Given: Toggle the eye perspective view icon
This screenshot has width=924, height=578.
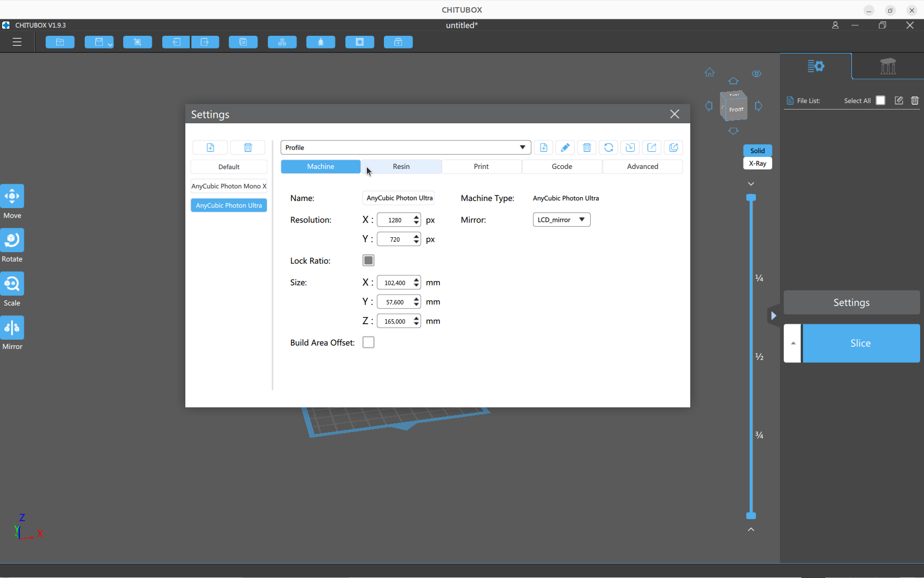Looking at the screenshot, I should tap(757, 74).
